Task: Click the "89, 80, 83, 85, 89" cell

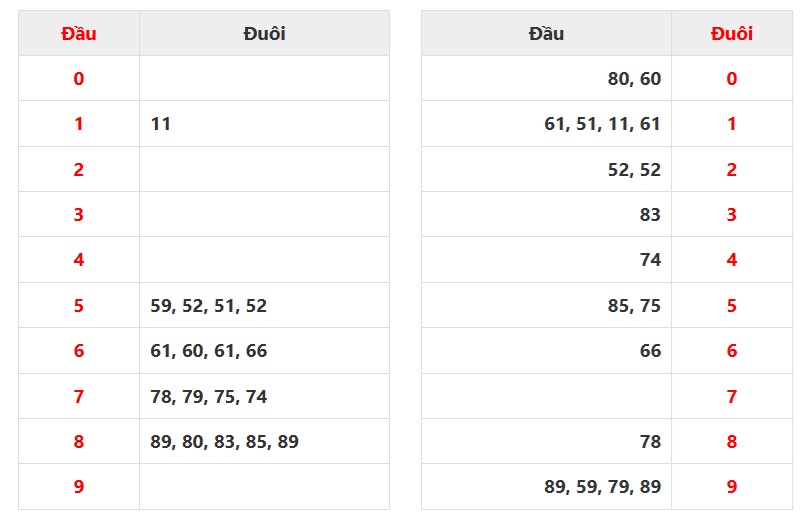Action: 224,442
